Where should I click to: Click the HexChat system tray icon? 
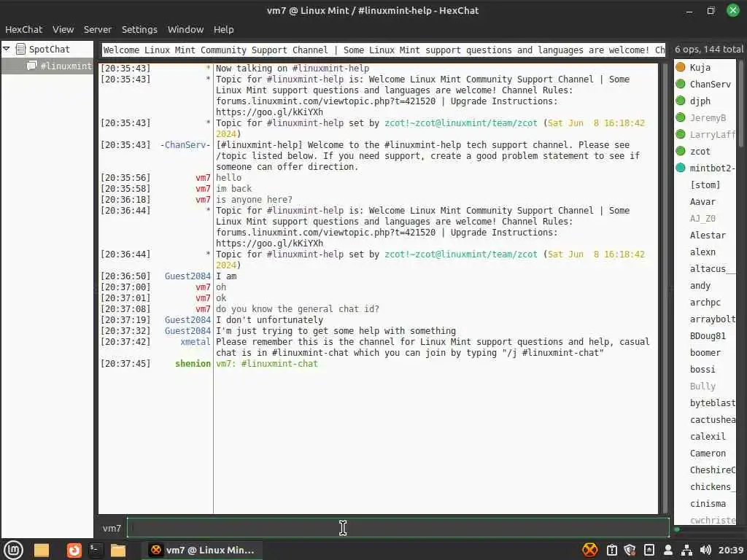click(589, 550)
